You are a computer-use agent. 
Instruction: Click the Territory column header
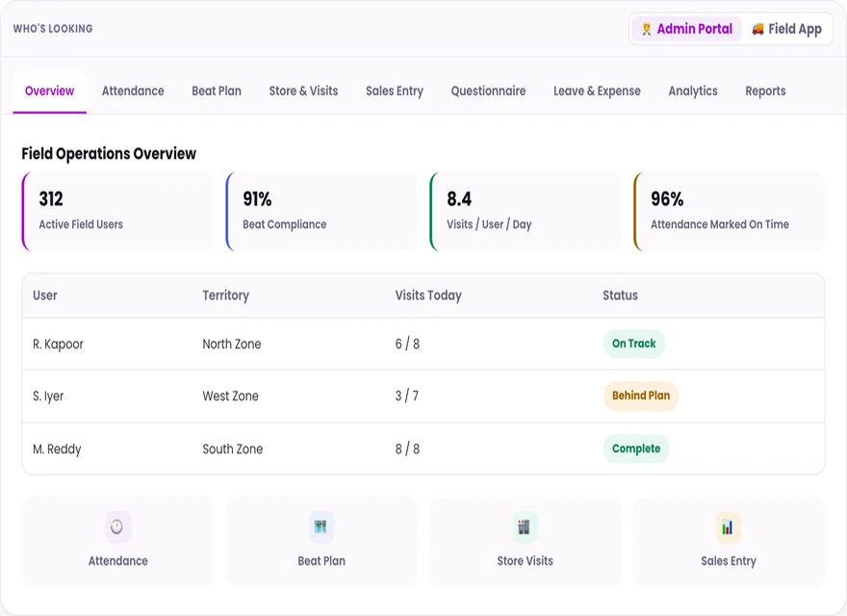point(226,295)
